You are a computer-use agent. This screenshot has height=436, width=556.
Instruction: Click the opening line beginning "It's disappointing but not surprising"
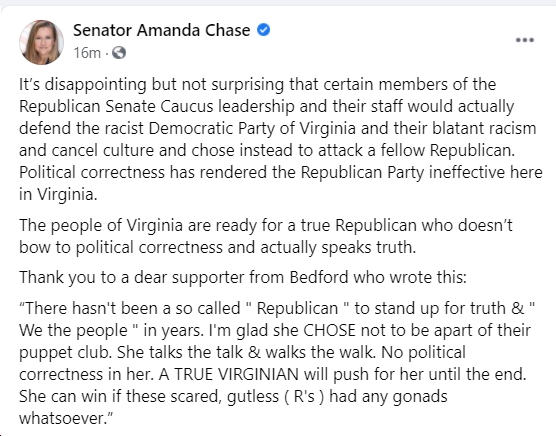tap(257, 85)
